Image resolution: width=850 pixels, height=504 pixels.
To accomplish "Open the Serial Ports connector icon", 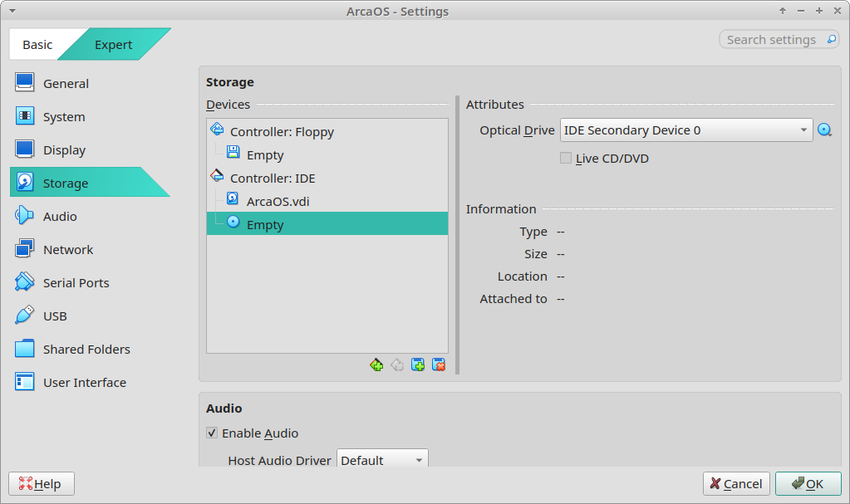I will (x=24, y=282).
